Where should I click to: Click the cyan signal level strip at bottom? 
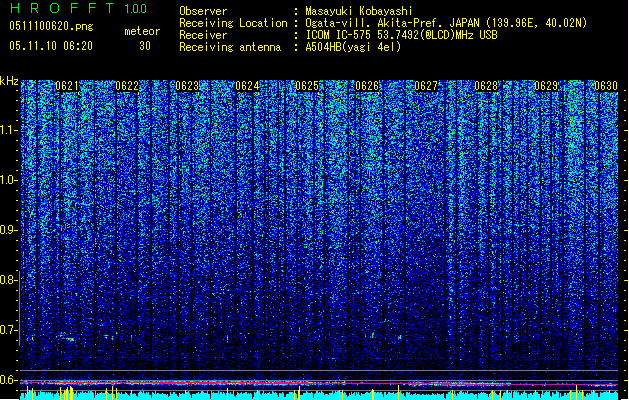pyautogui.click(x=319, y=396)
